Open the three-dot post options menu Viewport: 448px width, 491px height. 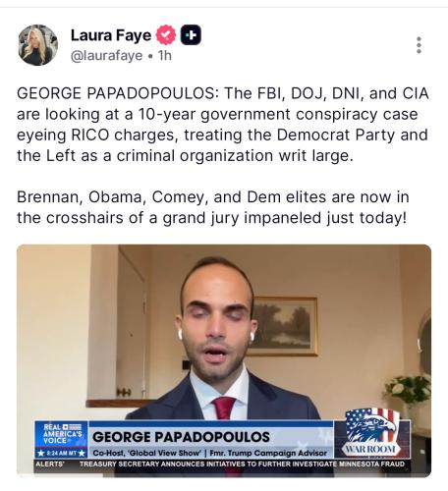pos(419,45)
